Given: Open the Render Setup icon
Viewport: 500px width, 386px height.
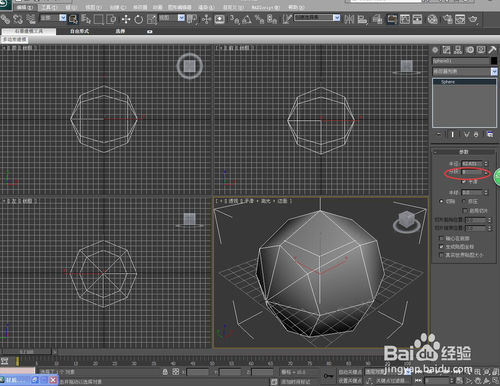Looking at the screenshot, I should [x=447, y=19].
